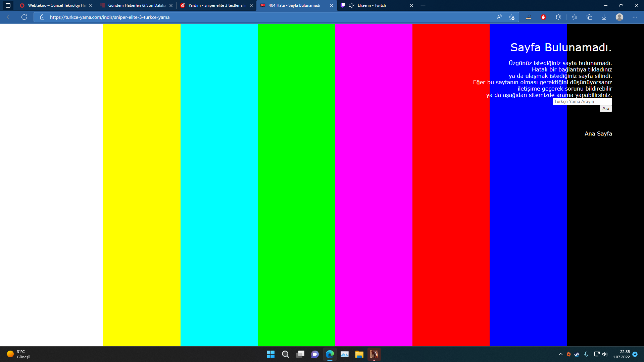Open the Extensions puzzle menu
Viewport: 644px width, 362px height.
[558, 17]
